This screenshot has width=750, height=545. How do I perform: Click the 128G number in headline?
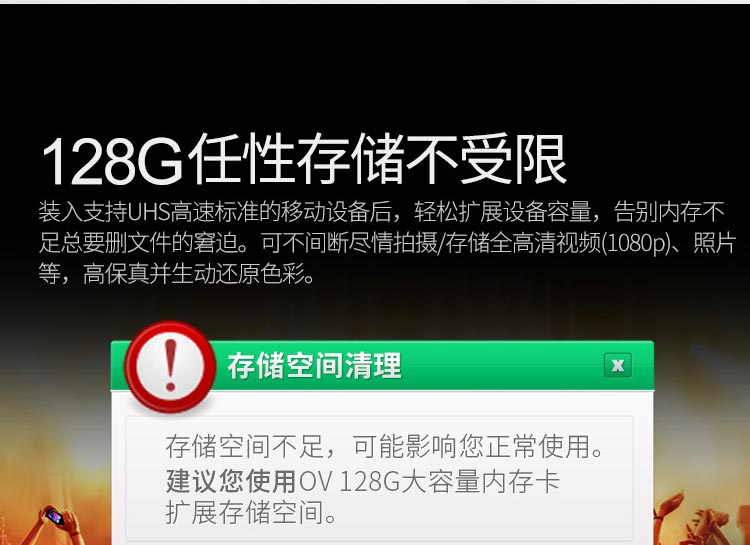click(x=112, y=161)
